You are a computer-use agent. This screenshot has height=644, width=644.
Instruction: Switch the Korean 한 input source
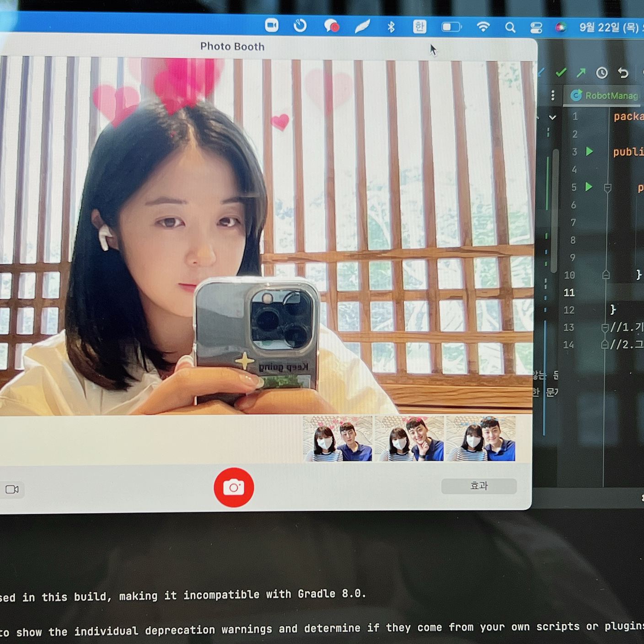(x=419, y=27)
